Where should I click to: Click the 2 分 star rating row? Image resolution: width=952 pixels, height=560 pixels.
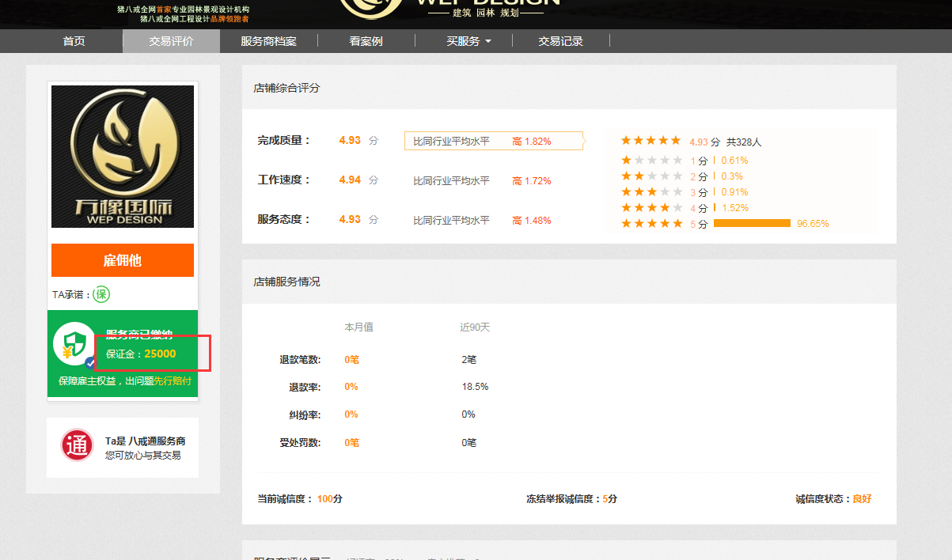(681, 176)
